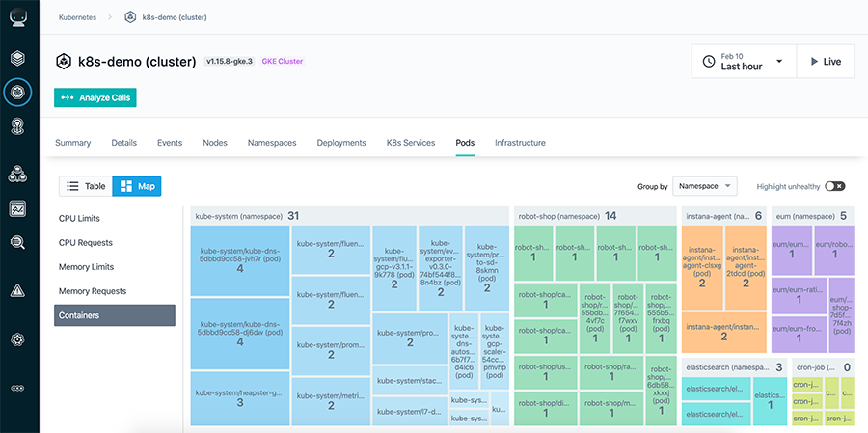Screen dimensions: 868x433
Task: Select the instana-agent-clsxg pod tile
Action: [702, 267]
